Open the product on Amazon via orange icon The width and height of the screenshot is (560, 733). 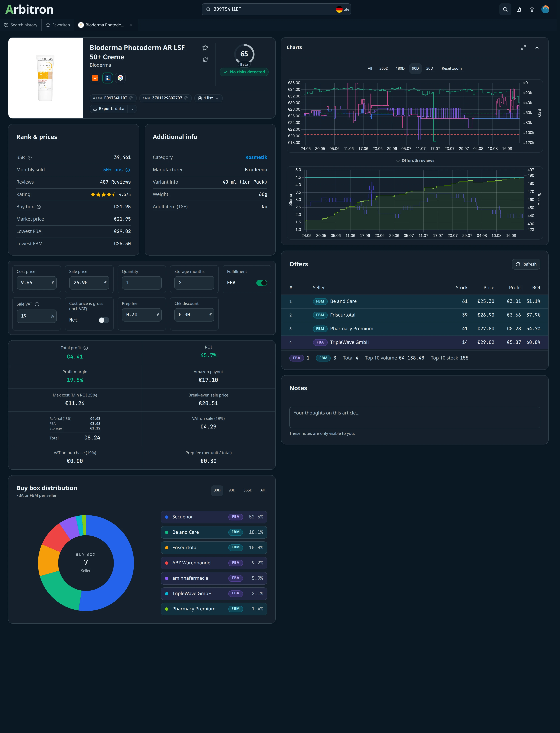tap(95, 78)
